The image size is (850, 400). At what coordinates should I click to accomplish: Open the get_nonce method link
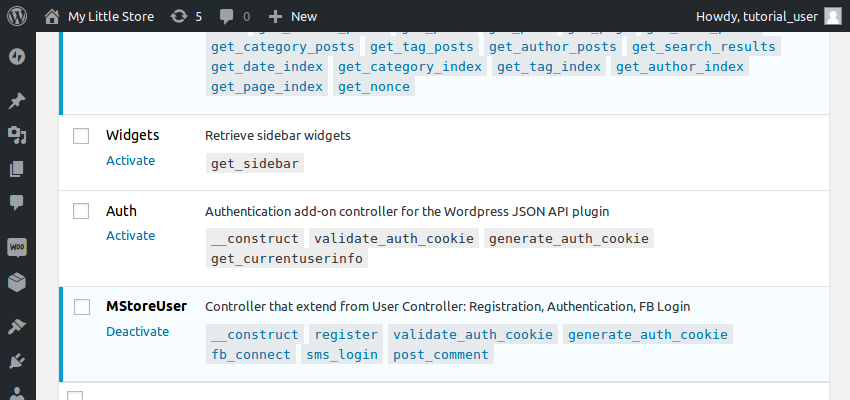click(374, 87)
